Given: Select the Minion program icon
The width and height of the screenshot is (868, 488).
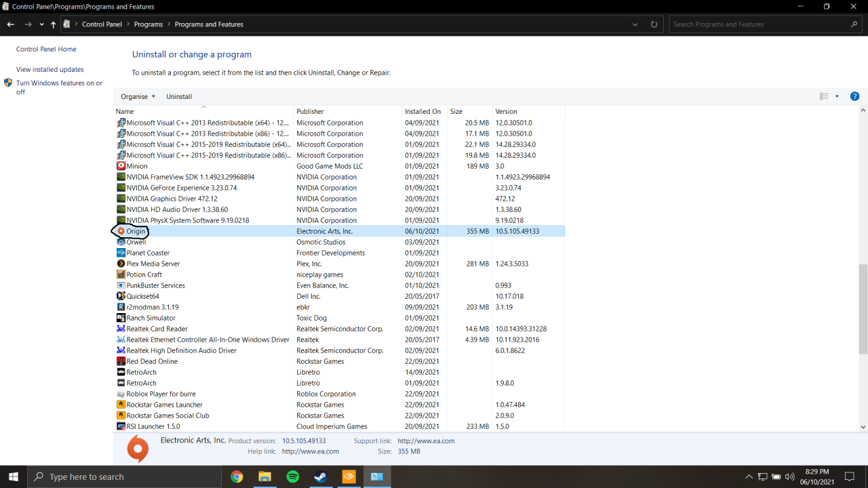Looking at the screenshot, I should [x=121, y=166].
